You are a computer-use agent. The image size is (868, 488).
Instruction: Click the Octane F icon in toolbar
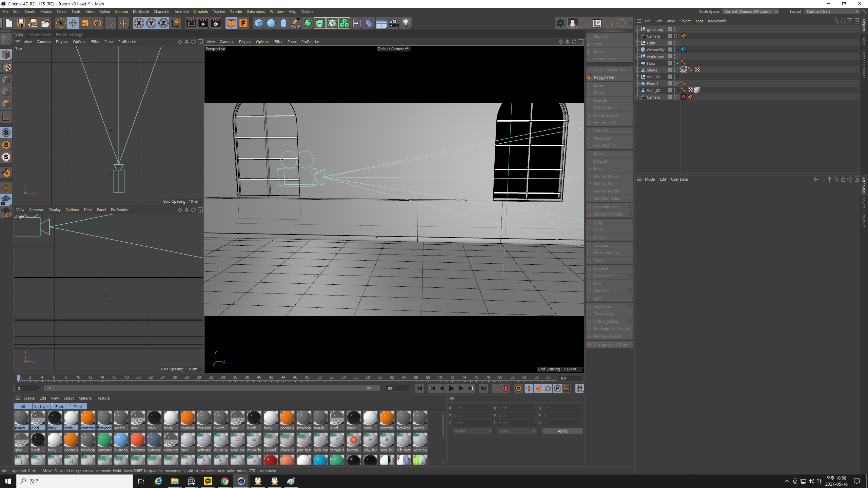pos(243,23)
